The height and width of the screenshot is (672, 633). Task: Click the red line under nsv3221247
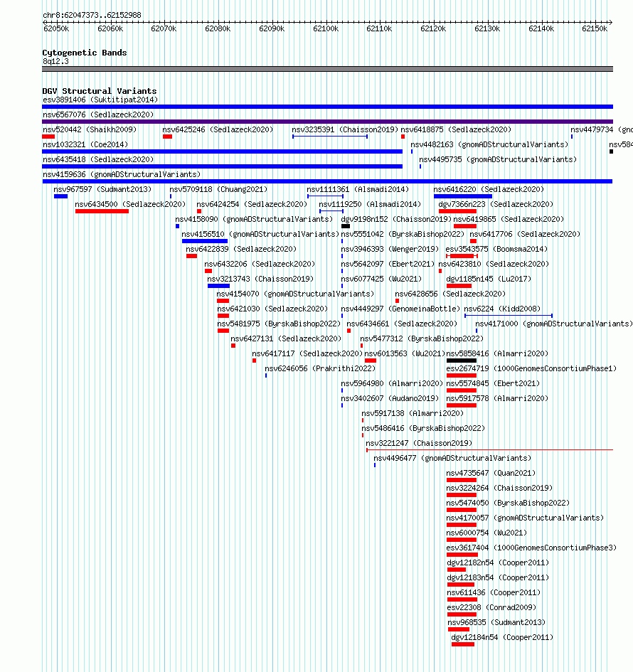click(489, 450)
